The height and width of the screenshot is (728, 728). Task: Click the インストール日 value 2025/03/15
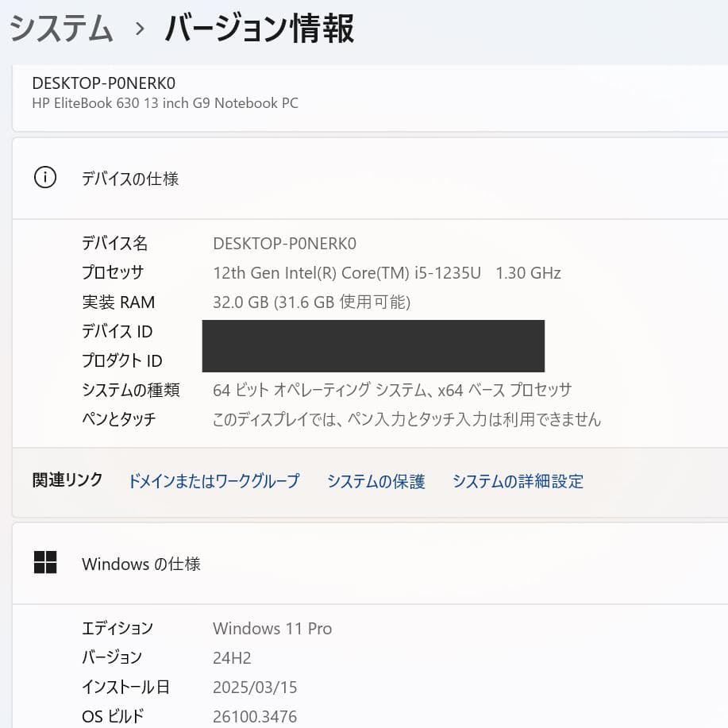[x=254, y=688]
